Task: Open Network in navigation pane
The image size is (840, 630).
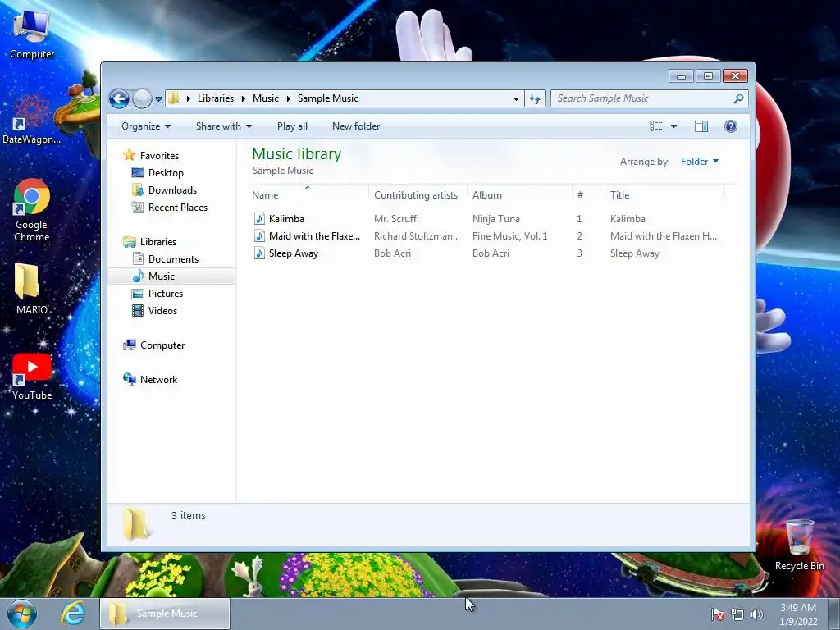Action: (x=158, y=379)
